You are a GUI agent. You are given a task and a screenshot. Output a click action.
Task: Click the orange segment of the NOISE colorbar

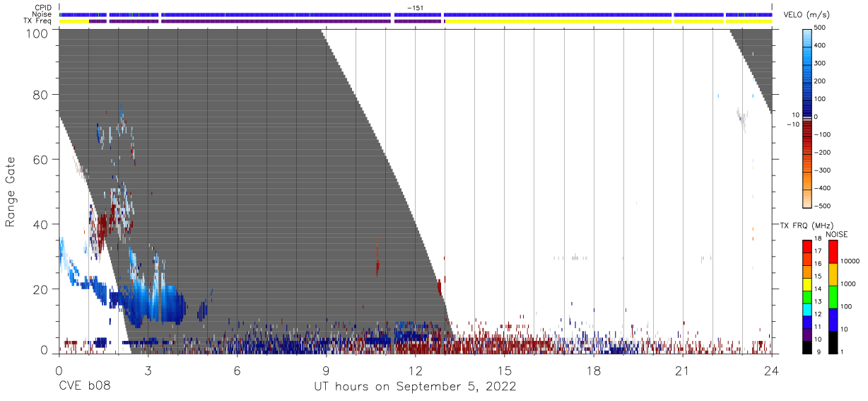click(x=833, y=274)
